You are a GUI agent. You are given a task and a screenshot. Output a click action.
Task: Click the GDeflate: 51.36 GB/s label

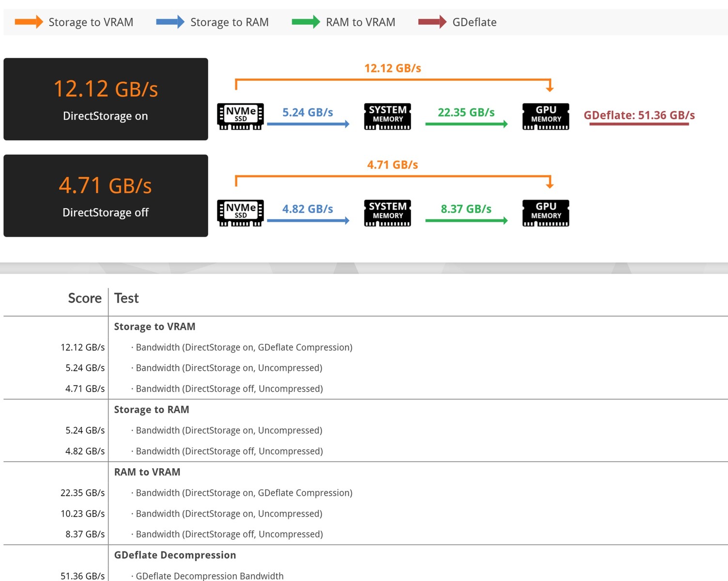(x=639, y=115)
